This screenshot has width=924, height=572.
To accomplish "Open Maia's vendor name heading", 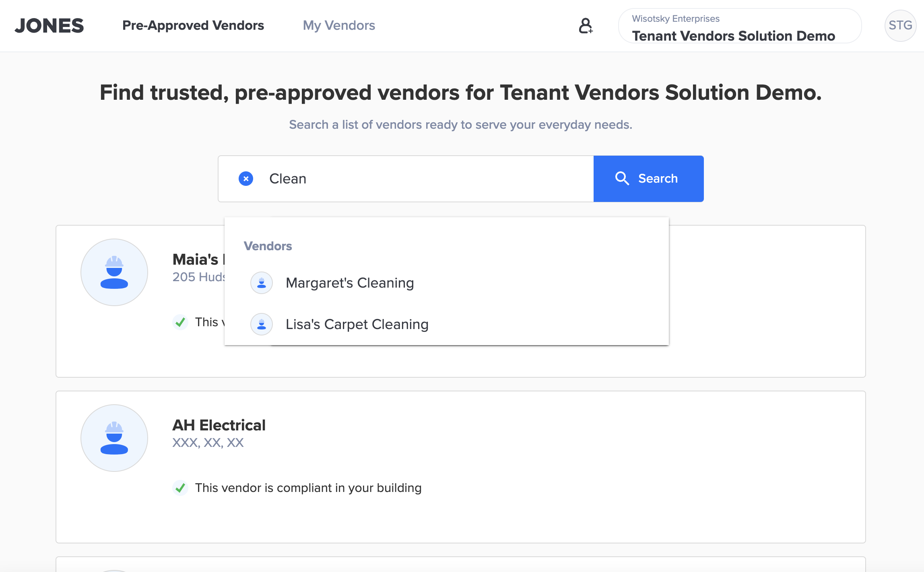I will [198, 259].
